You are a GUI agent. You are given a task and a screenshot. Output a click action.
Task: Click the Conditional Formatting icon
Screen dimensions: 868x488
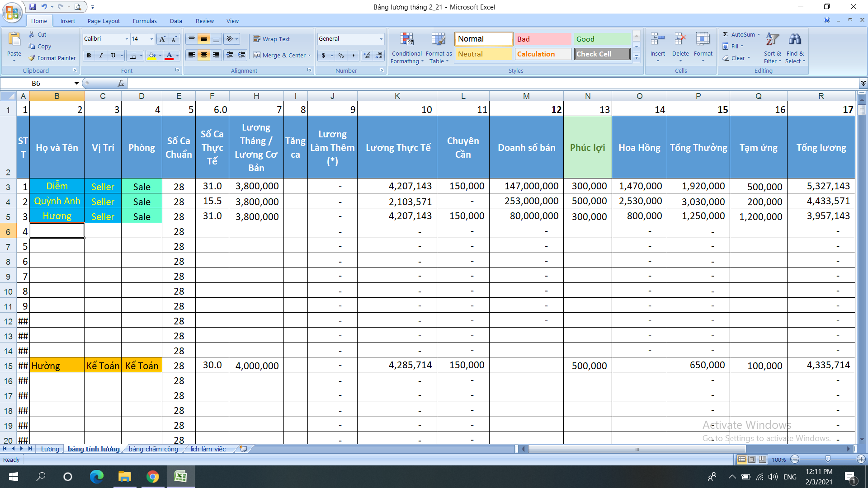407,41
